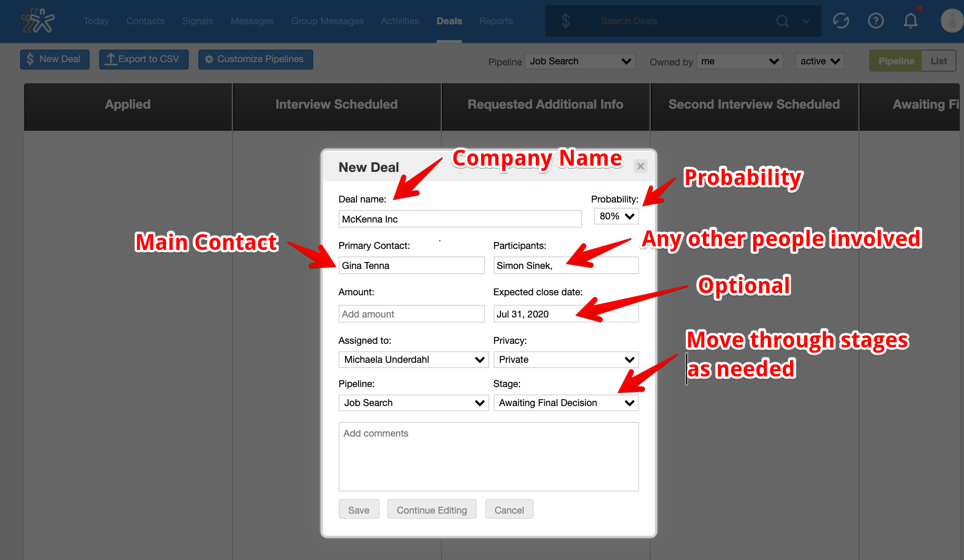Screen dimensions: 964x560
Task: Open the Reports section
Action: point(496,21)
